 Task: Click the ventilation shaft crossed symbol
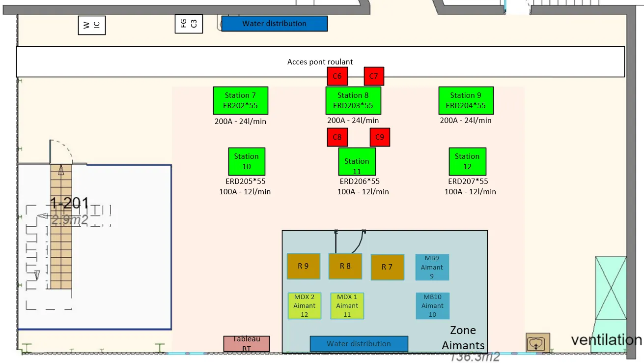point(612,288)
